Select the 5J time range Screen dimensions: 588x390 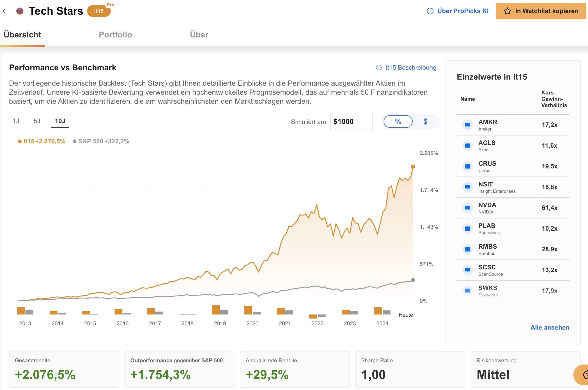(x=37, y=121)
